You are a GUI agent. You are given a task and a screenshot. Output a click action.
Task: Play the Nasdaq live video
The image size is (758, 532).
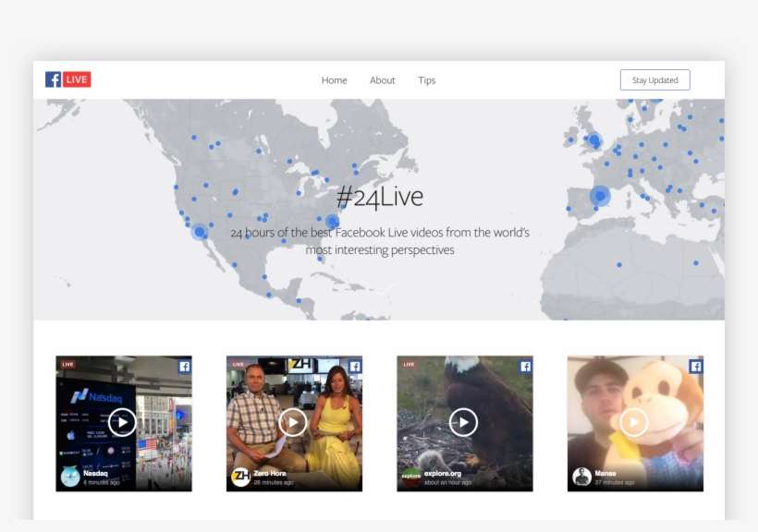pos(121,423)
